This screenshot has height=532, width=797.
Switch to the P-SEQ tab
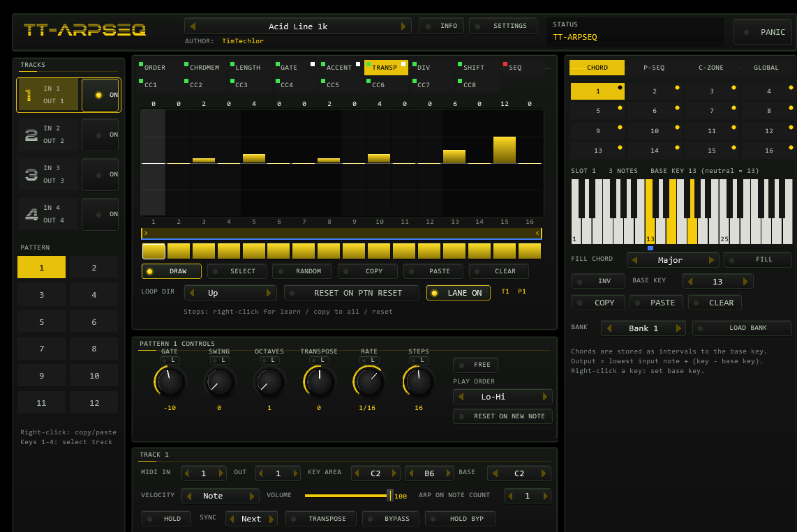coord(654,68)
